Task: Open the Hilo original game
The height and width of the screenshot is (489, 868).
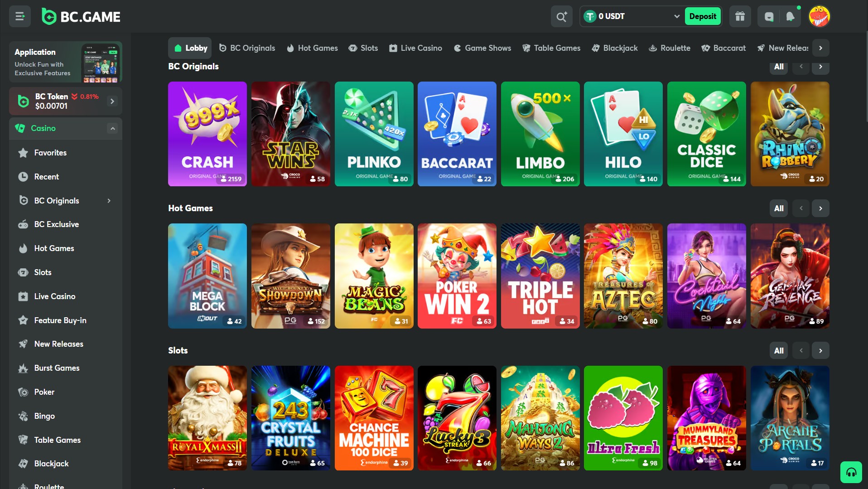Action: 623,134
